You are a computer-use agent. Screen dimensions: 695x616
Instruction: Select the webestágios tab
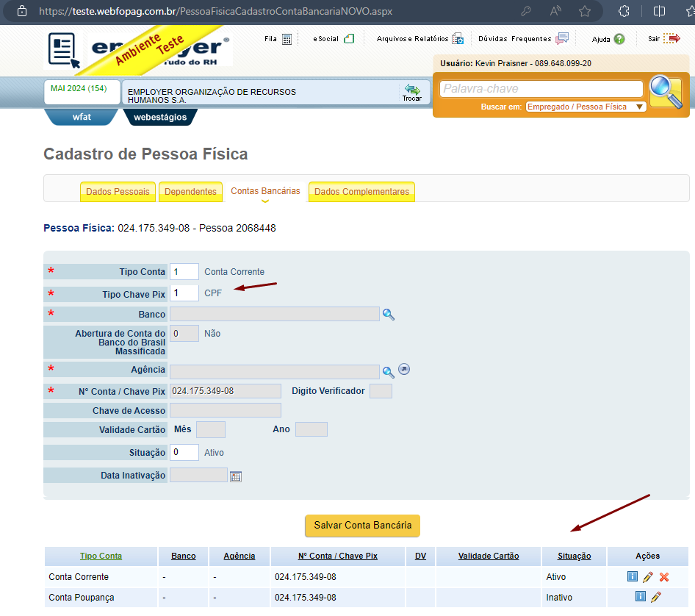(x=160, y=117)
